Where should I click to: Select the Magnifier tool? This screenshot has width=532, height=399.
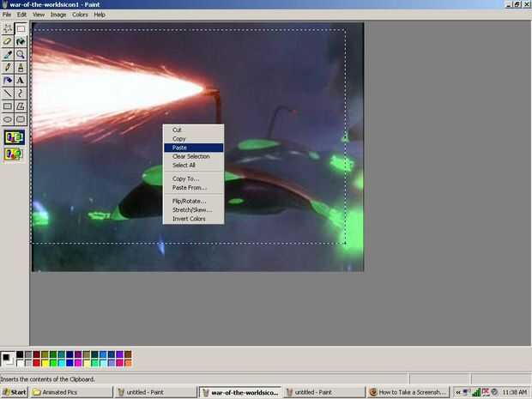(x=21, y=55)
